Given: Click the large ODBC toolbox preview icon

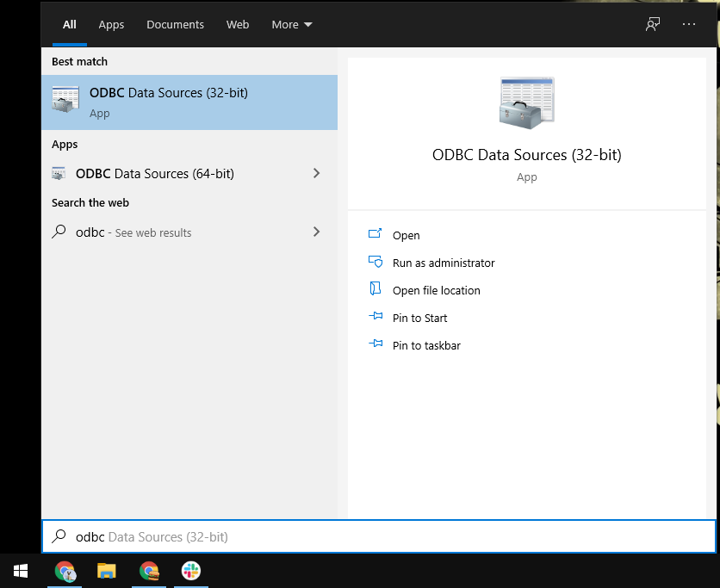Looking at the screenshot, I should click(x=527, y=103).
